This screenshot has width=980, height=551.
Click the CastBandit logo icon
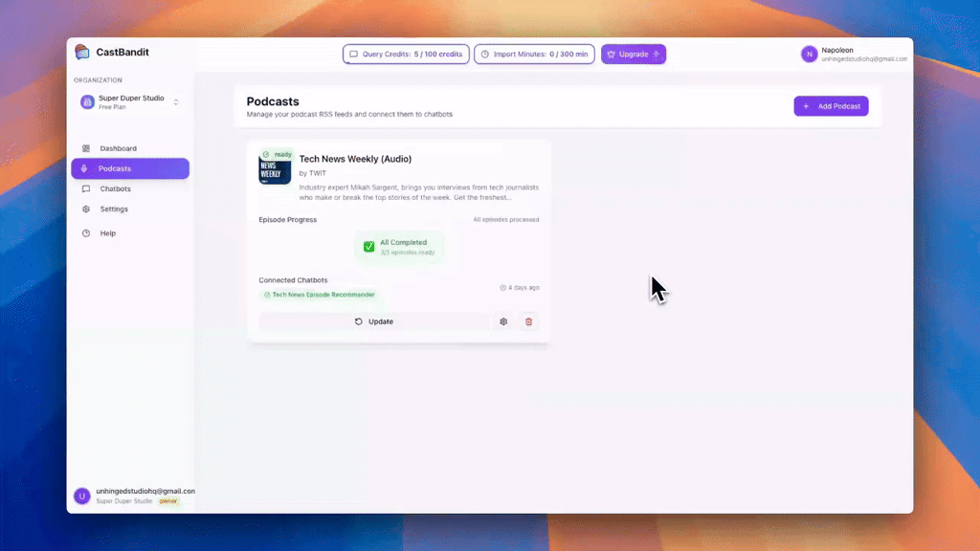click(82, 53)
